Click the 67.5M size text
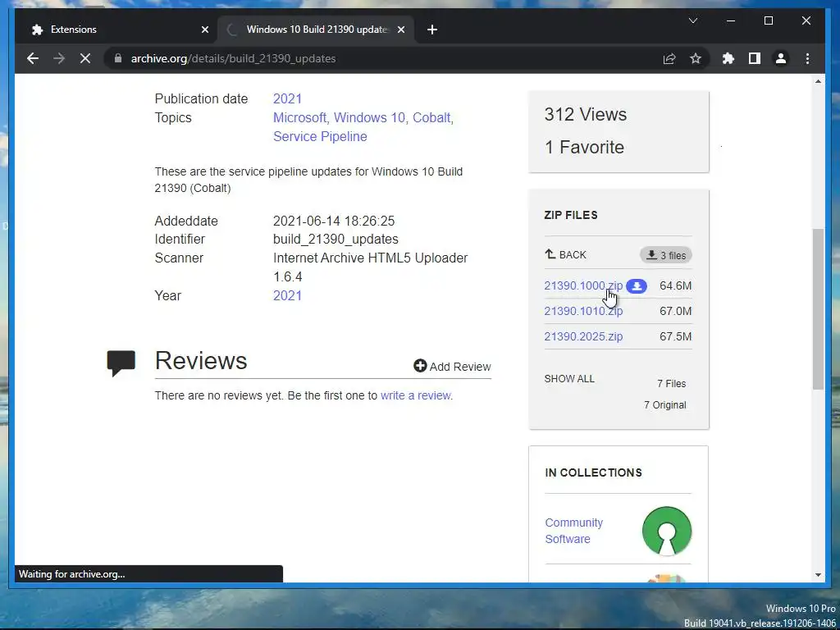The height and width of the screenshot is (630, 840). point(675,336)
